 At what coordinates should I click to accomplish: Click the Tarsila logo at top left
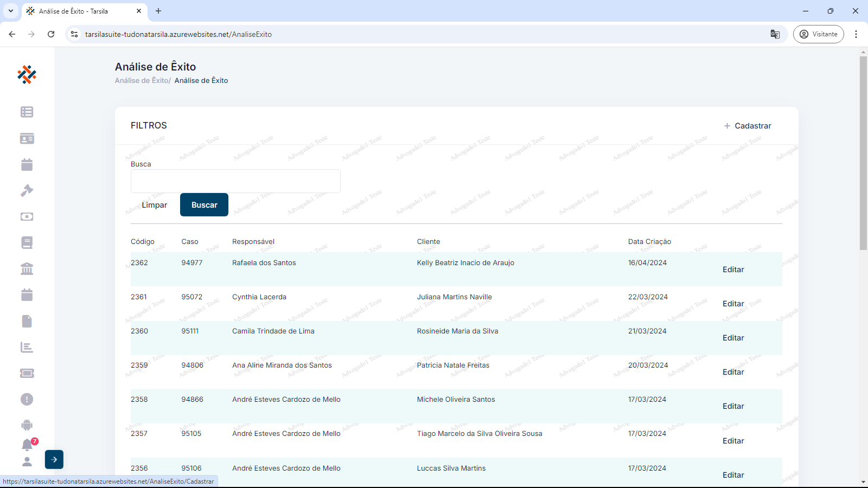27,74
